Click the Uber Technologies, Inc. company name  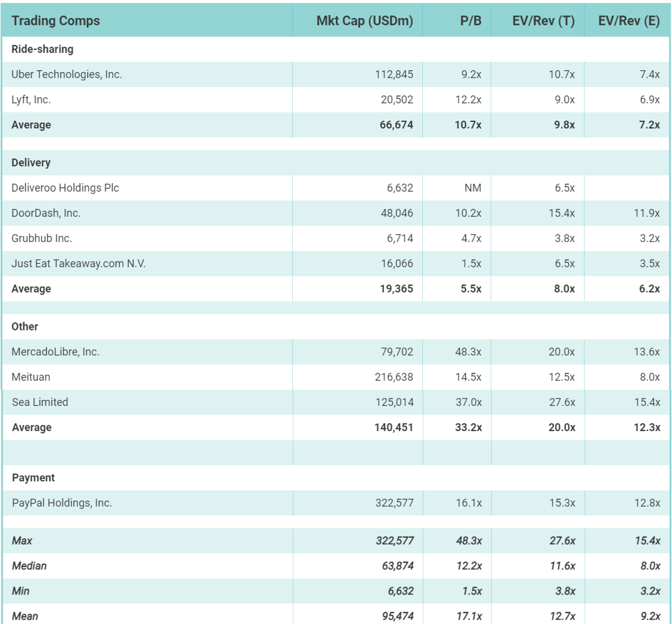point(67,74)
